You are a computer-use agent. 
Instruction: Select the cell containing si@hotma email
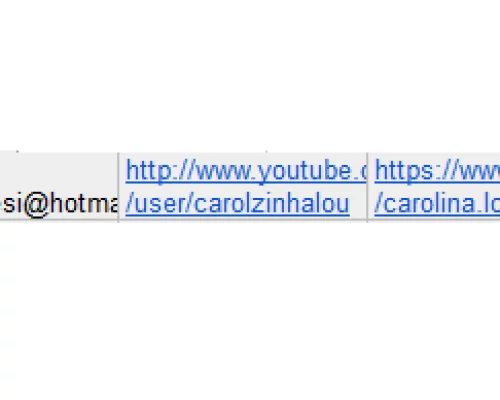[x=59, y=186]
